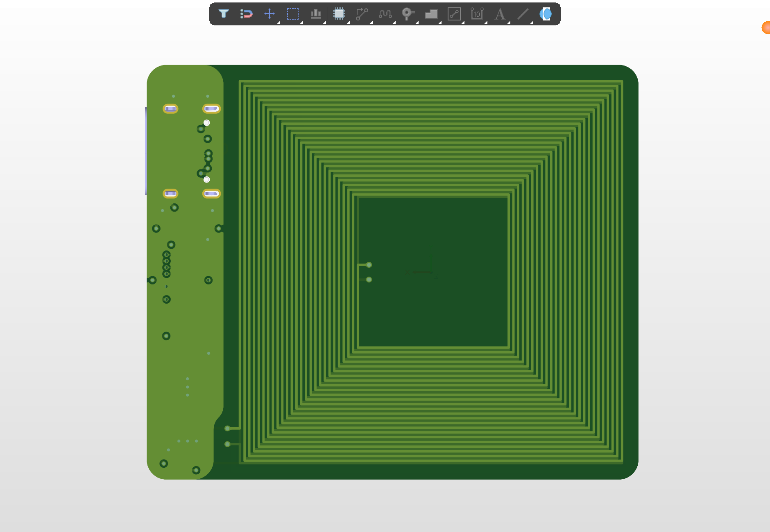Select the lower-left slotted gold pad
Image resolution: width=770 pixels, height=532 pixels.
pyautogui.click(x=170, y=194)
